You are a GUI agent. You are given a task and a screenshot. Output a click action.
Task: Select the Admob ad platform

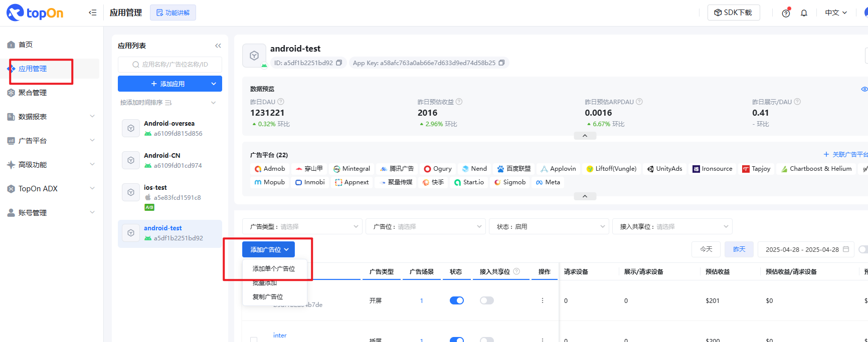(x=270, y=169)
